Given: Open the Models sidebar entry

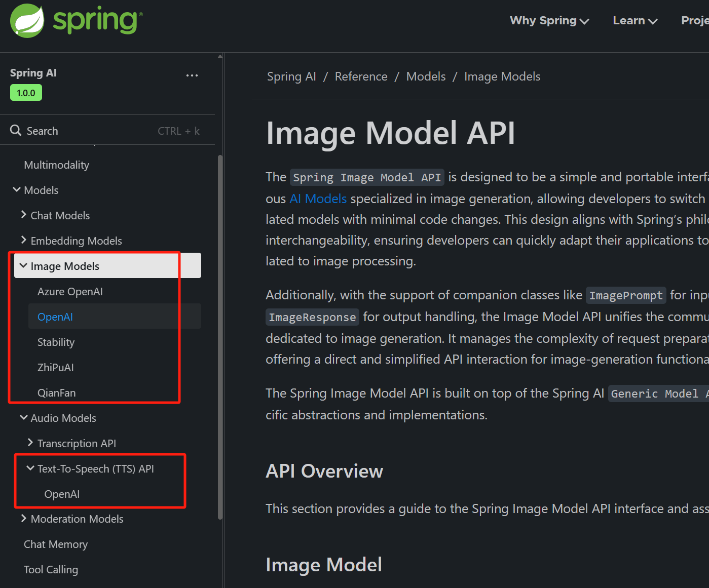Looking at the screenshot, I should (x=41, y=190).
